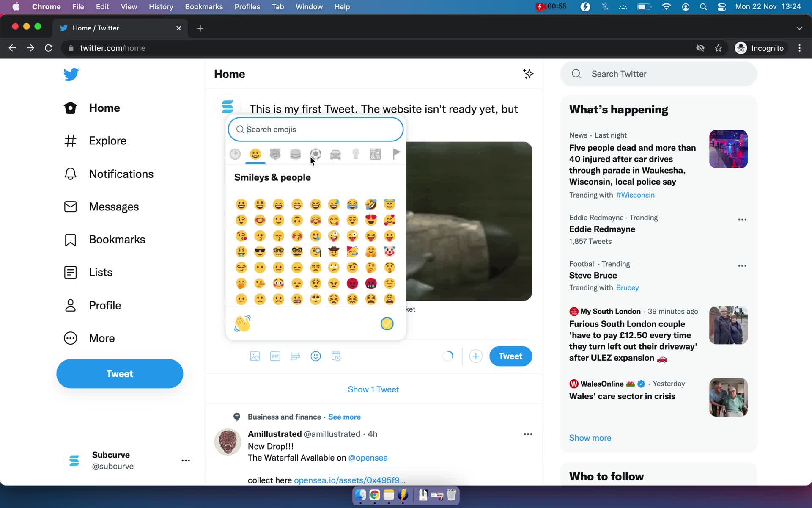This screenshot has width=812, height=508.
Task: Bookmark this page with star icon
Action: [718, 48]
